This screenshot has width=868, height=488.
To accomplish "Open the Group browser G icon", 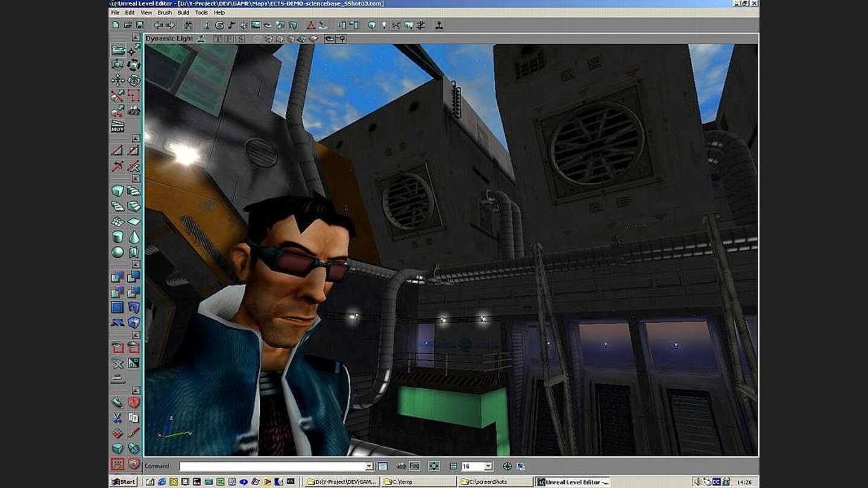I will [x=219, y=25].
